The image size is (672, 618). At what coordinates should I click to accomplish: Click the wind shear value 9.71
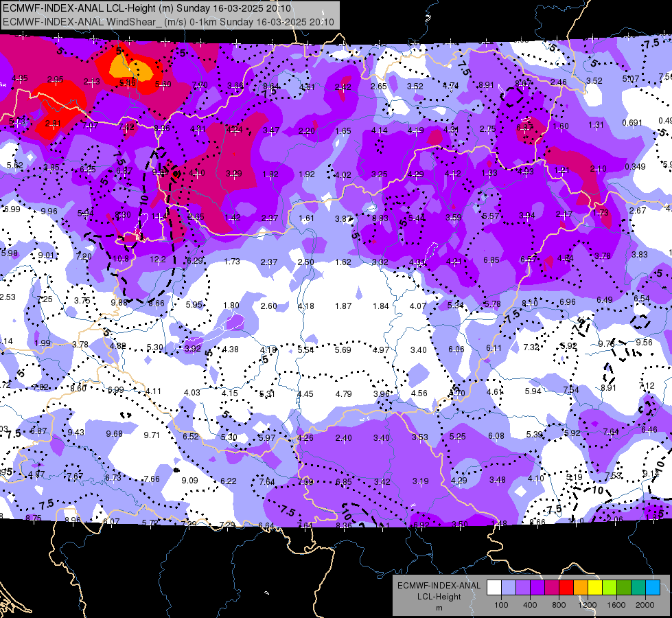tap(152, 435)
